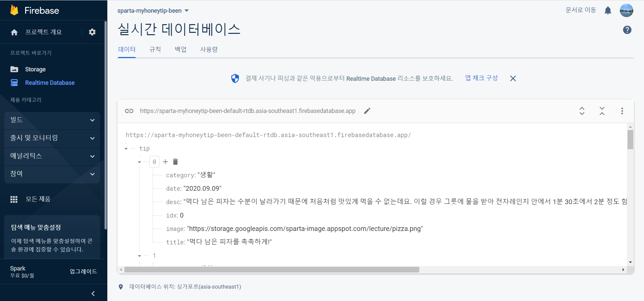Collapse all database nodes

click(x=602, y=111)
